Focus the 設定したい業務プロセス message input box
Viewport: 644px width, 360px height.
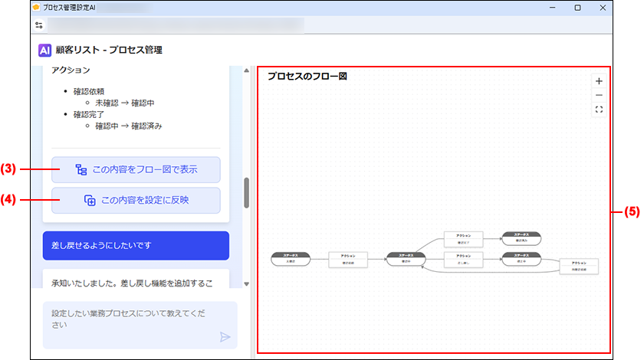click(x=140, y=325)
